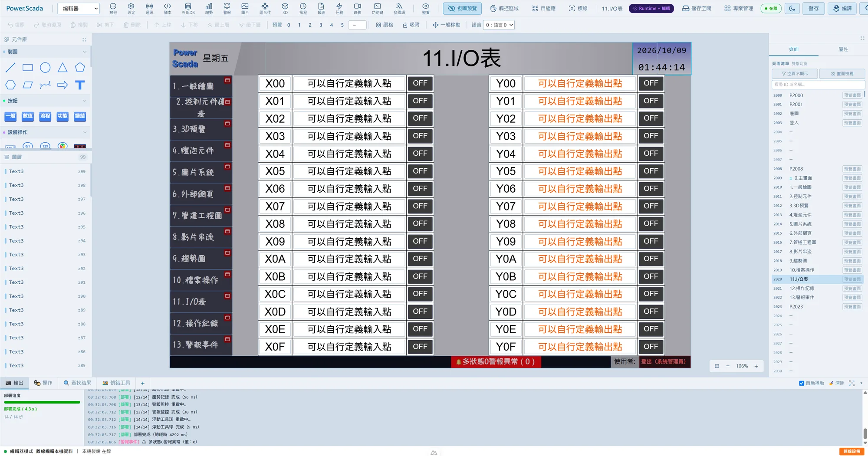
Task: Select the line drawing tool
Action: (x=10, y=68)
